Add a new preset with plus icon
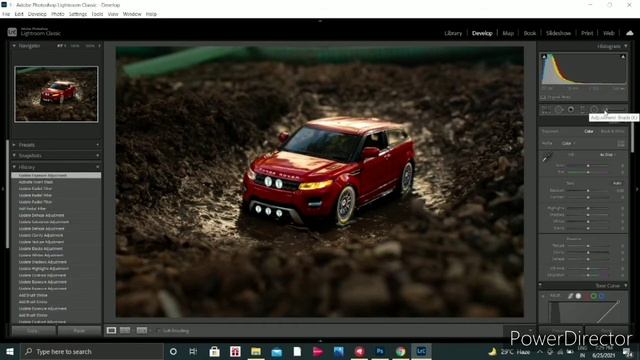The width and height of the screenshot is (640, 360). [98, 145]
